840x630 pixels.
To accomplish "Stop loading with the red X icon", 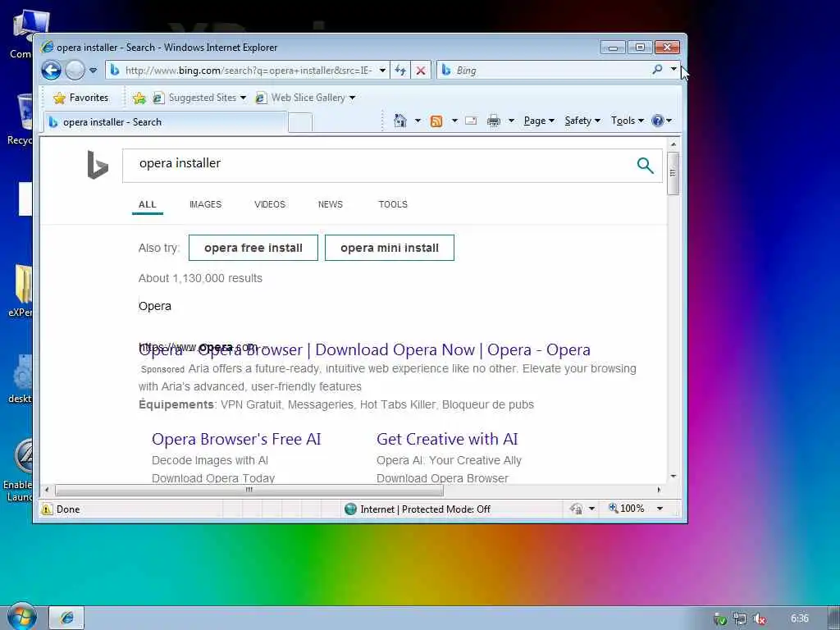I will [421, 71].
